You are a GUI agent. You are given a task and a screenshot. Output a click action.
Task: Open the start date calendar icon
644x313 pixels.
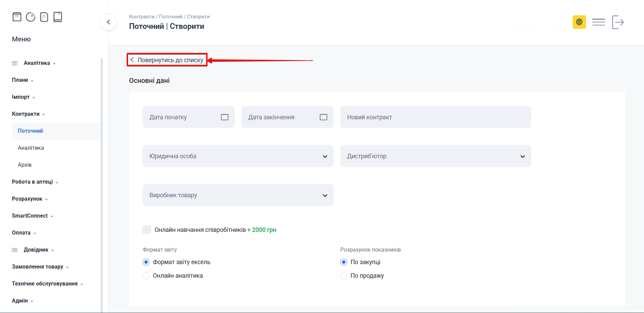click(225, 117)
